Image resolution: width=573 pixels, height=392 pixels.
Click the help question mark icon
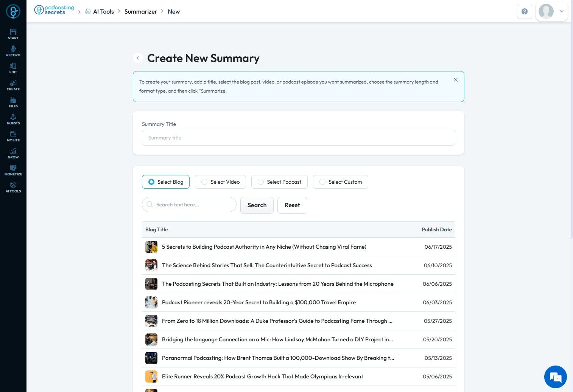pyautogui.click(x=525, y=11)
